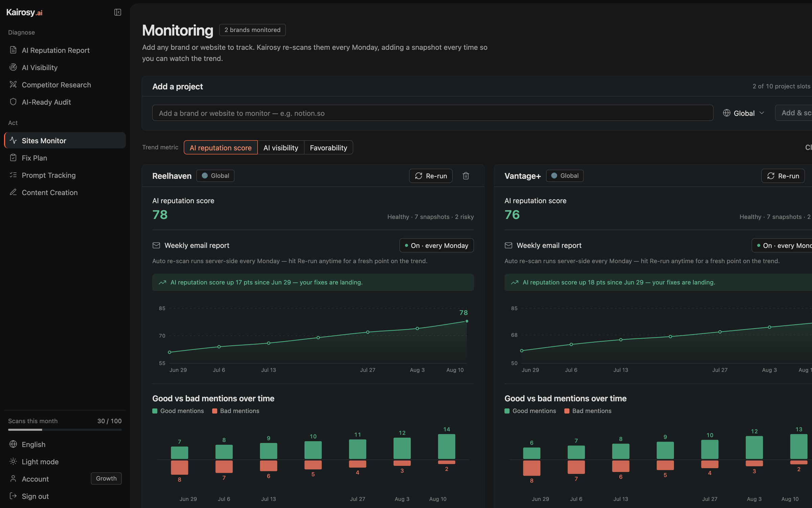Delete Reelhaven project with trash icon

tap(466, 176)
